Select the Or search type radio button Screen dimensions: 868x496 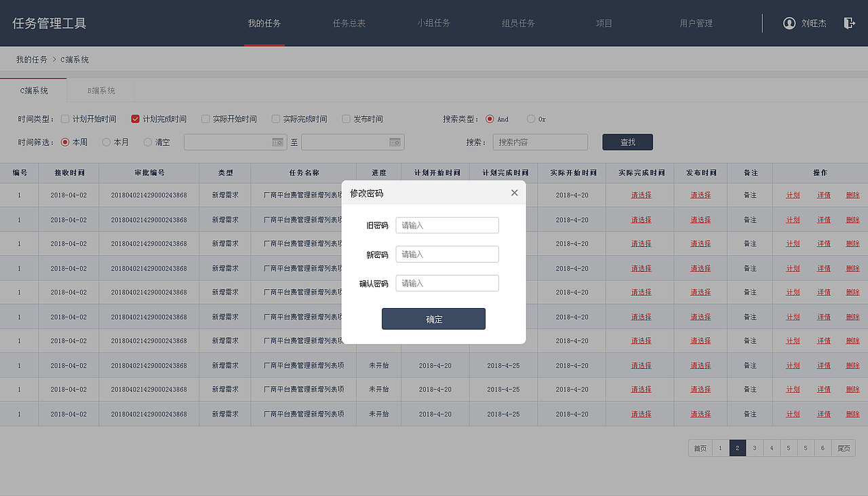click(x=530, y=118)
